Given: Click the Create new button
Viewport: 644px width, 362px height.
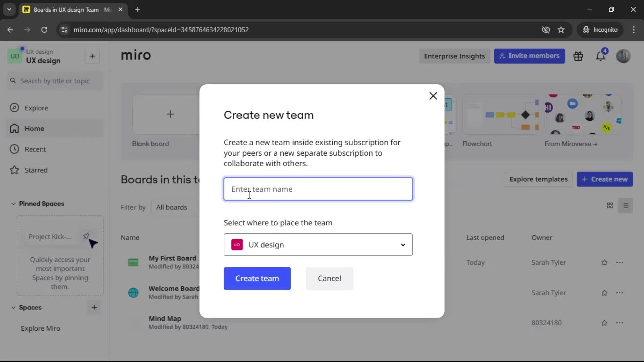Looking at the screenshot, I should tap(604, 179).
